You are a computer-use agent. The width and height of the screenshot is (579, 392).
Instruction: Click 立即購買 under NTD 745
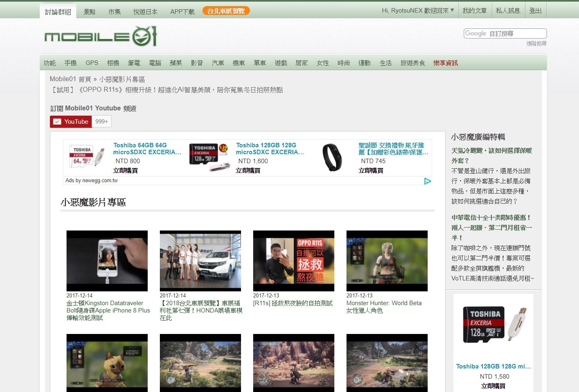click(371, 170)
